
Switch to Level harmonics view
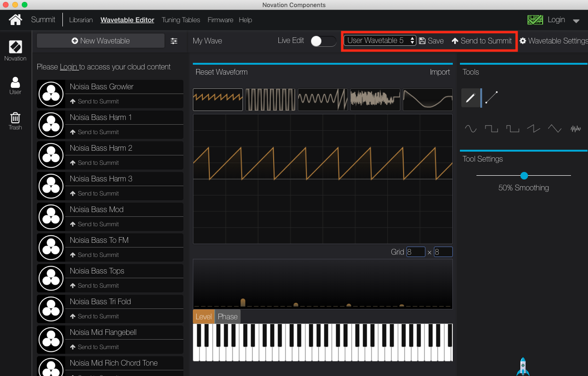pos(204,316)
